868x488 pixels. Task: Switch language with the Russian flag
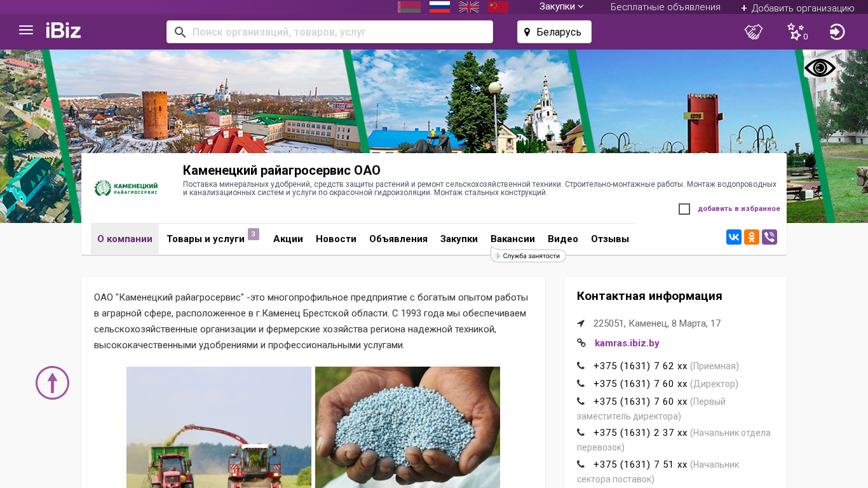[440, 7]
